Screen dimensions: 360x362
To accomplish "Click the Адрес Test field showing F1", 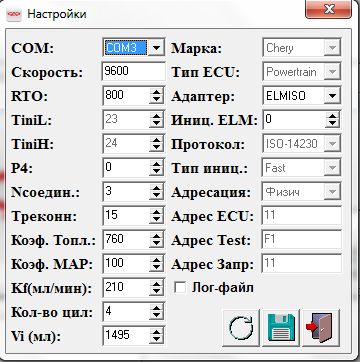I will (x=302, y=240).
